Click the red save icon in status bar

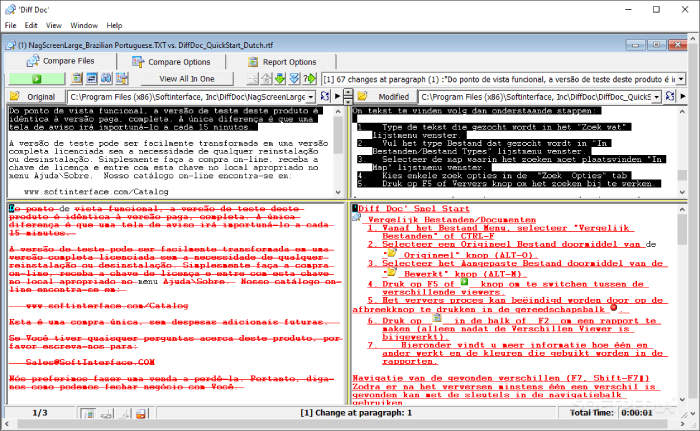tap(141, 414)
